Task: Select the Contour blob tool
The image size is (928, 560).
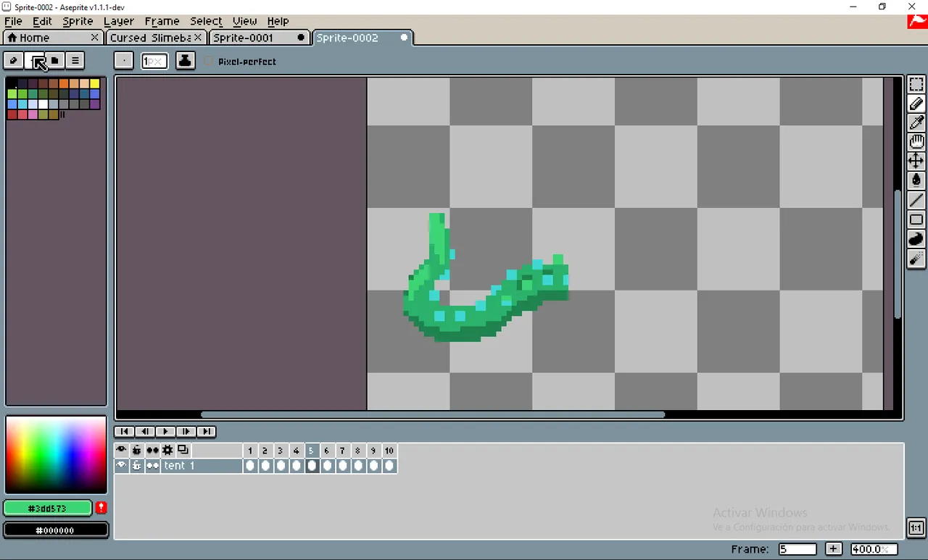Action: (916, 239)
